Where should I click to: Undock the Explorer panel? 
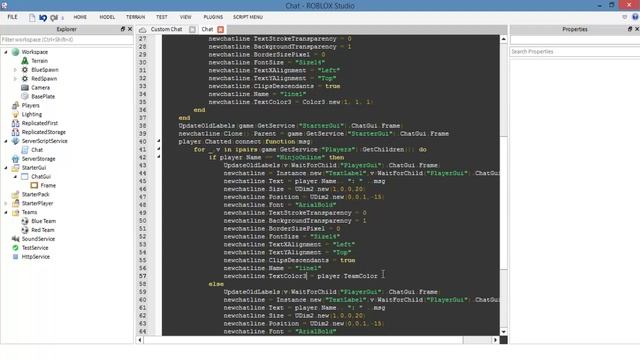[x=122, y=29]
